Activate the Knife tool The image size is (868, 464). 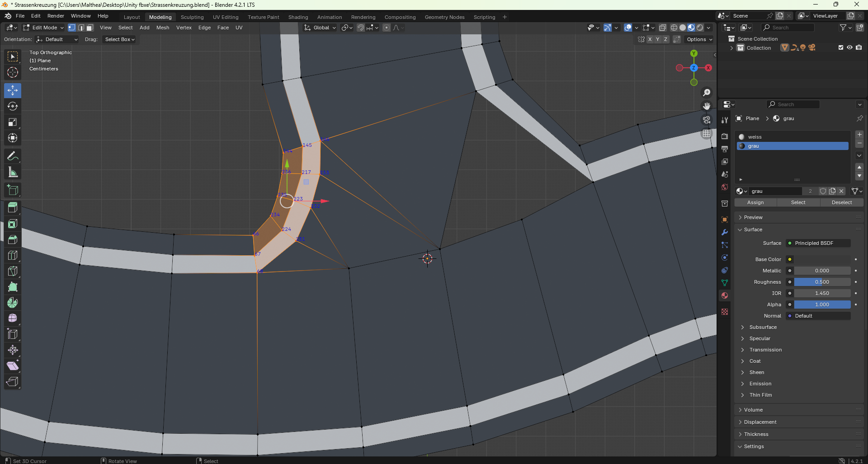coord(13,271)
